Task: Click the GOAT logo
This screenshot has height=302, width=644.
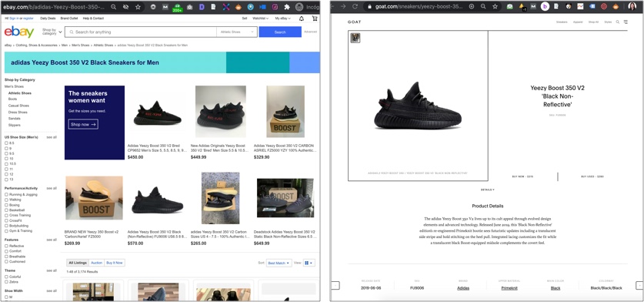Action: click(x=355, y=22)
